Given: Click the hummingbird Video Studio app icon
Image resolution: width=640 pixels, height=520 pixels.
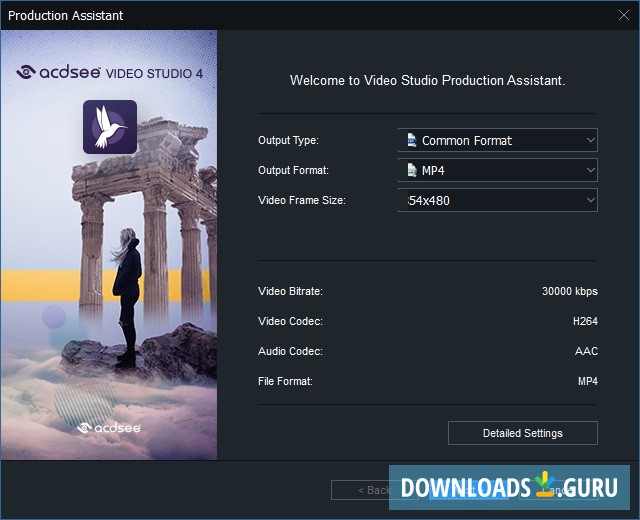Looking at the screenshot, I should [110, 127].
